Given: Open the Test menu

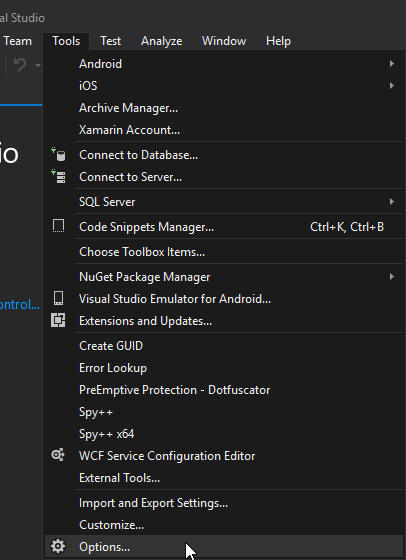Looking at the screenshot, I should tap(110, 41).
